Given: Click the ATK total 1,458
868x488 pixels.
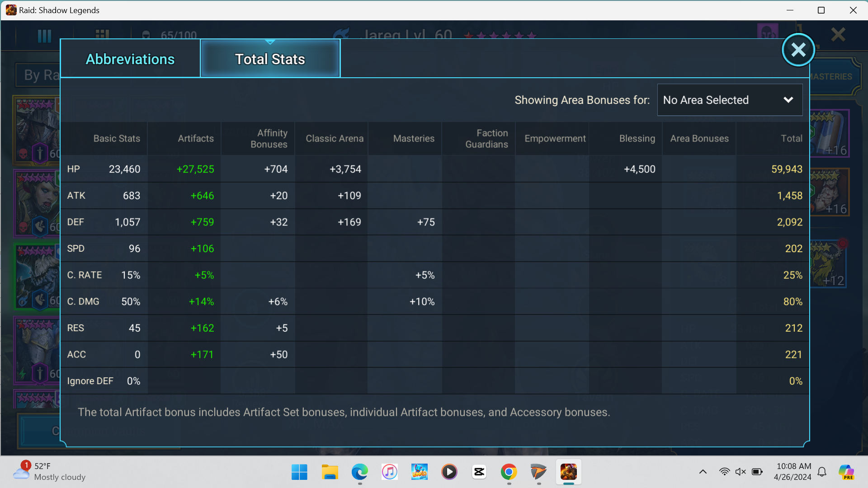Looking at the screenshot, I should click(790, 196).
